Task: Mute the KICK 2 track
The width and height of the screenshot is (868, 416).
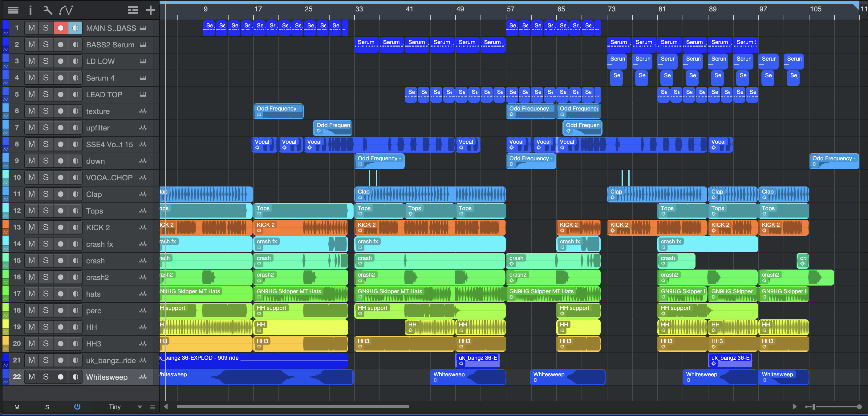Action: pyautogui.click(x=32, y=227)
